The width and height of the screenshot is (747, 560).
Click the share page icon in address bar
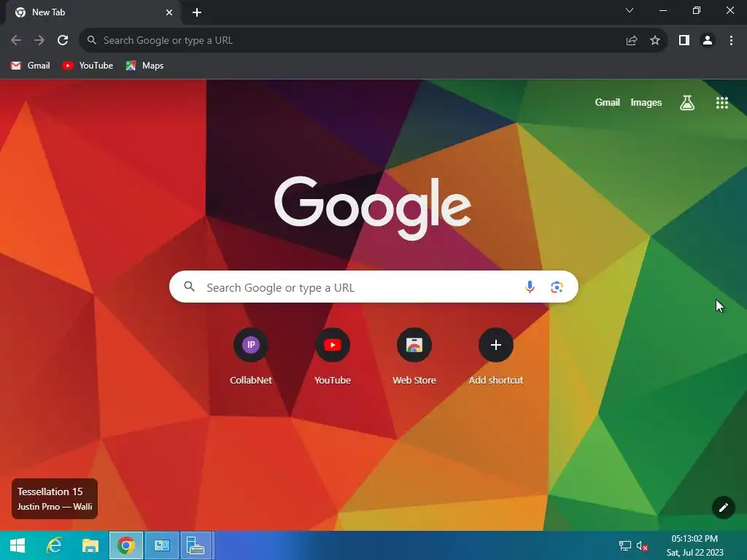(632, 41)
